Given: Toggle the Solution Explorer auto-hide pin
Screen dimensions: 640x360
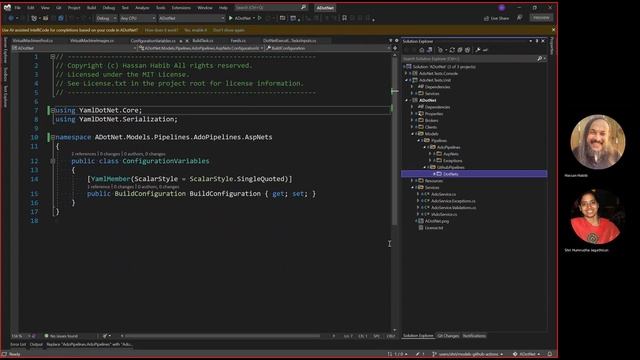Looking at the screenshot, I should [x=537, y=41].
